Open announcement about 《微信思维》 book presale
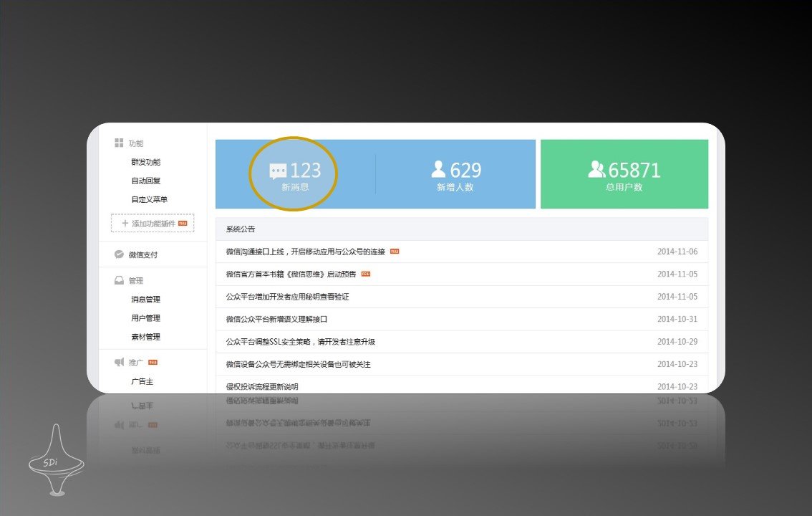Screen dimensions: 812x516 [x=291, y=274]
